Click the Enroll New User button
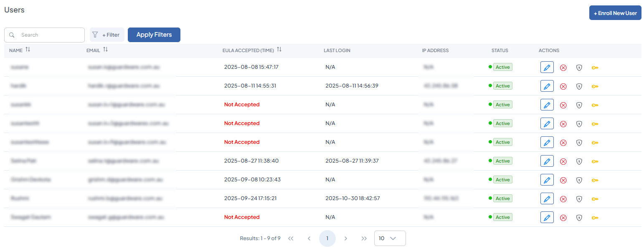 [x=615, y=13]
